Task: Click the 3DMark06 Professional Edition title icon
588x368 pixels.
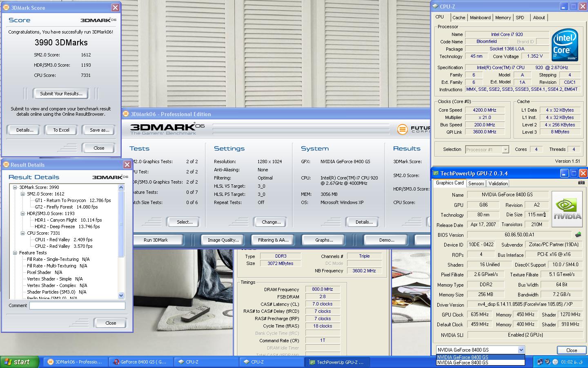Action: coord(126,114)
